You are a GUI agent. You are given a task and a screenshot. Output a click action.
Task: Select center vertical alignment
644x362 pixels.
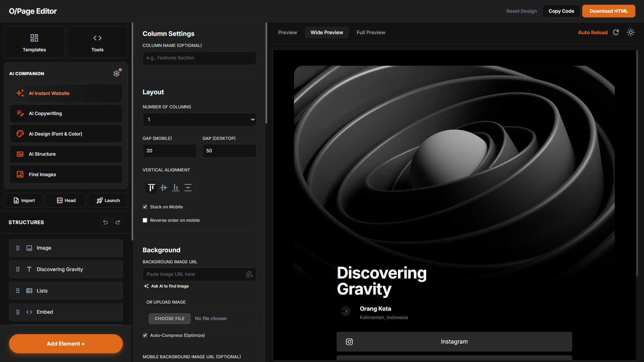click(163, 188)
